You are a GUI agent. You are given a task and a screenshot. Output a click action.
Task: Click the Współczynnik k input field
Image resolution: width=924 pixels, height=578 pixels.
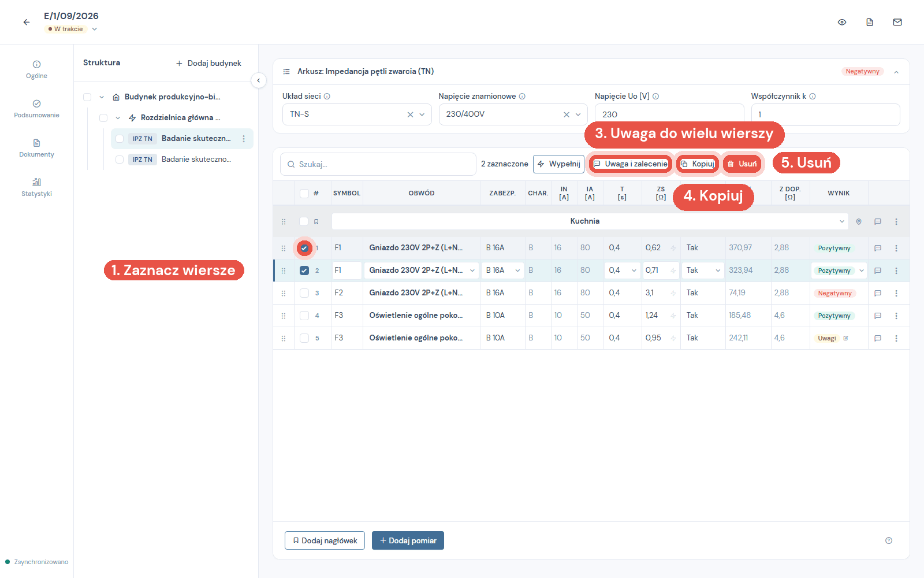(825, 114)
